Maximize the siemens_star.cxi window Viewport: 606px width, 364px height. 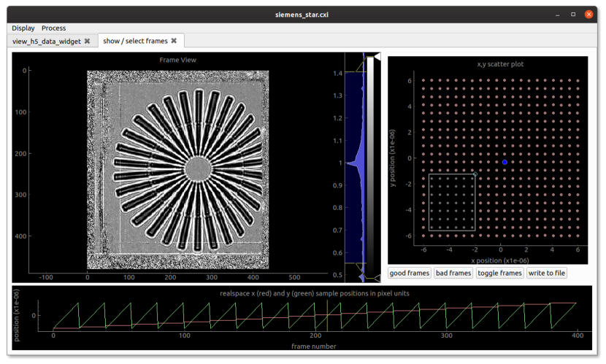coord(572,14)
